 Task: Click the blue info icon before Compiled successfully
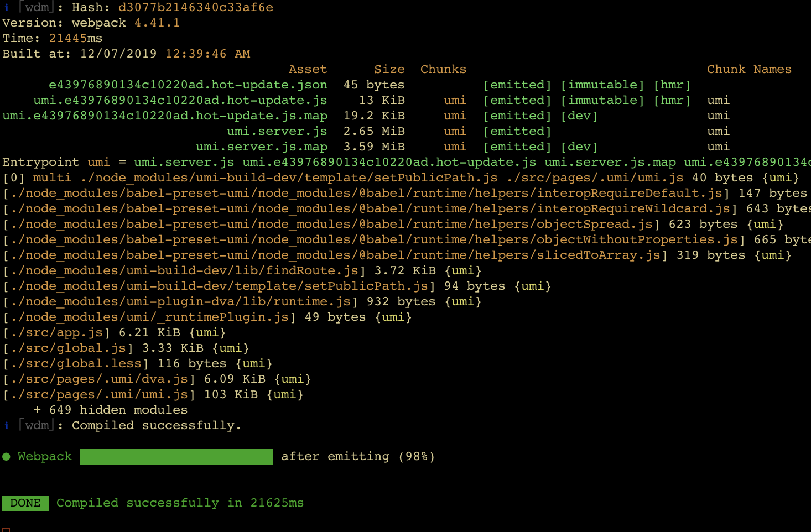(6, 426)
